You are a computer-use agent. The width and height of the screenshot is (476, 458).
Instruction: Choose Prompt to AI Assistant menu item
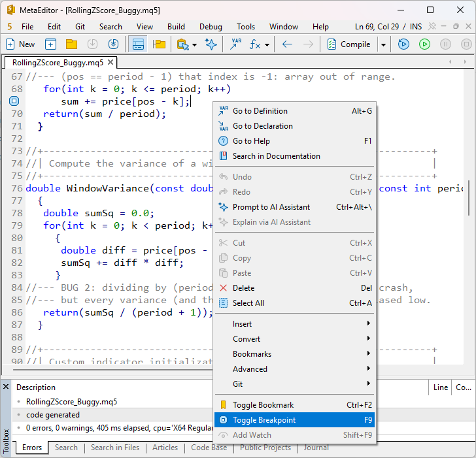pos(294,207)
